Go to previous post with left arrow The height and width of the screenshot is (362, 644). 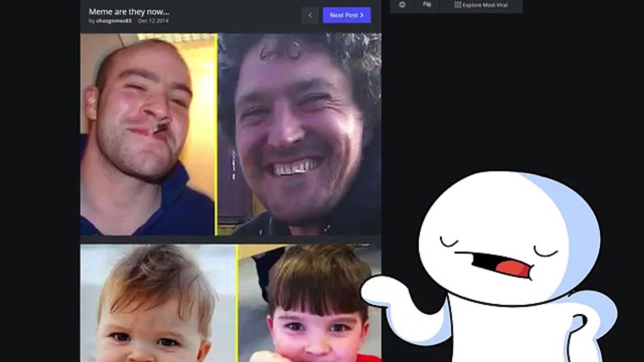pyautogui.click(x=310, y=15)
